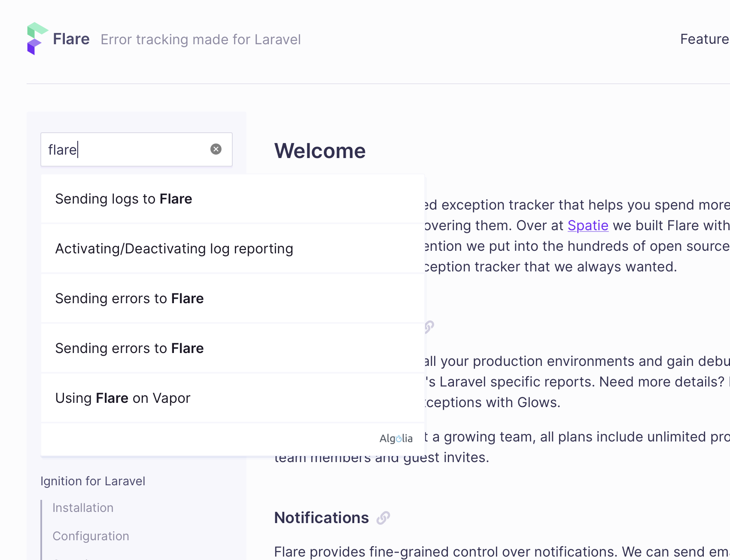Image resolution: width=730 pixels, height=560 pixels.
Task: Click the 'Ignition for Laravel' sidebar heading
Action: pos(93,481)
